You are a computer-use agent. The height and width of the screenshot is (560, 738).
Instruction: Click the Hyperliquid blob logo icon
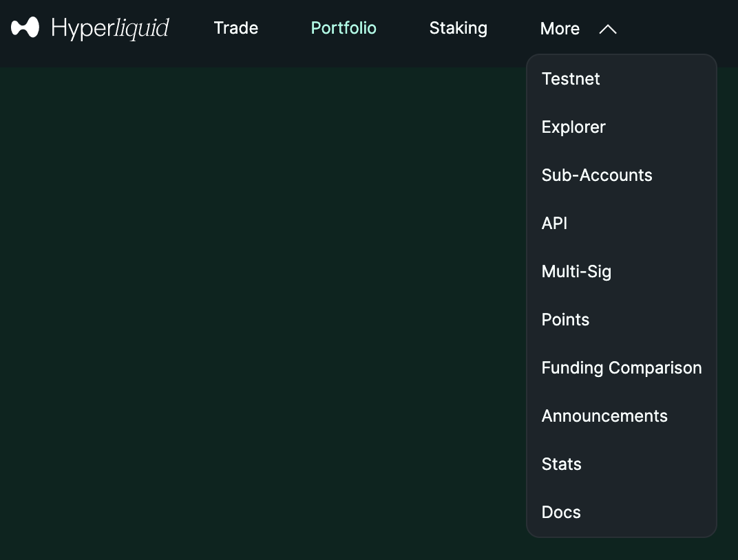tap(25, 28)
